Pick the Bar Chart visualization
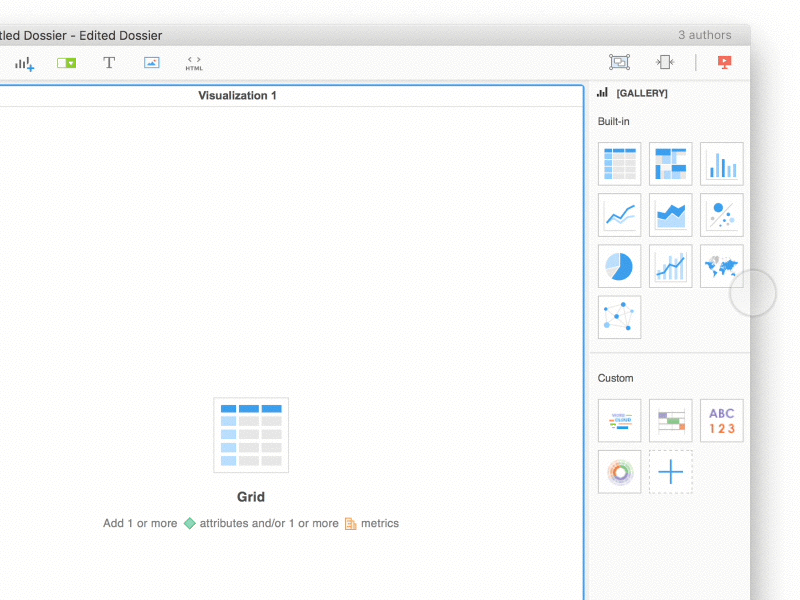Viewport: 800px width, 600px height. coord(721,163)
